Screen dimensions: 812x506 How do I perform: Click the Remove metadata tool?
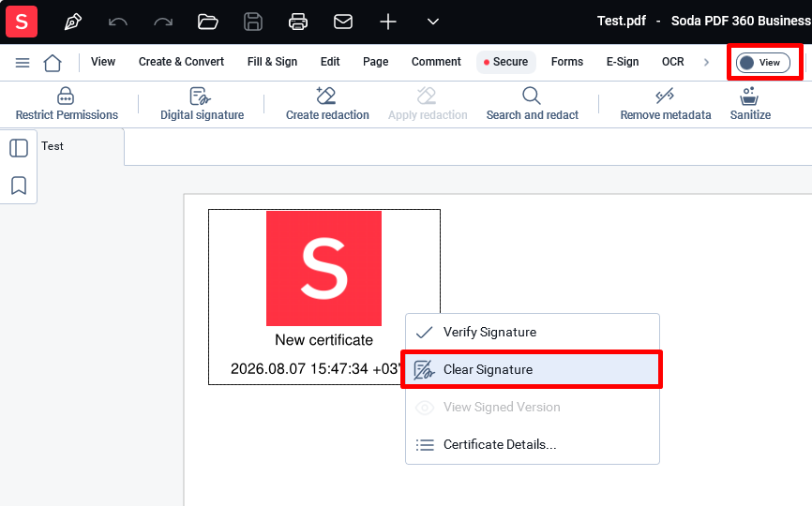click(666, 104)
